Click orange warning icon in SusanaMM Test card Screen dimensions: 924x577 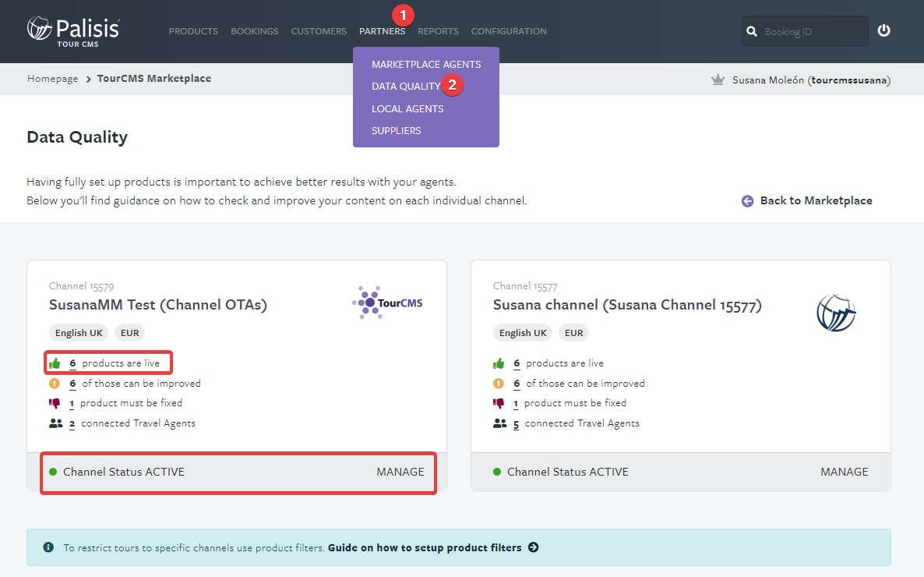(x=55, y=384)
